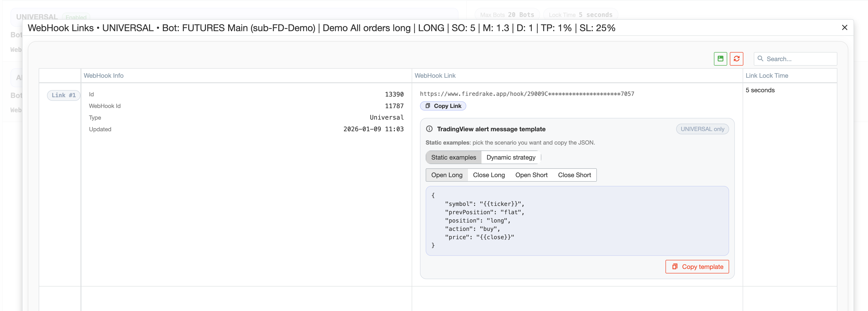Switch to the Close Short scenario
This screenshot has width=868, height=311.
(x=575, y=175)
